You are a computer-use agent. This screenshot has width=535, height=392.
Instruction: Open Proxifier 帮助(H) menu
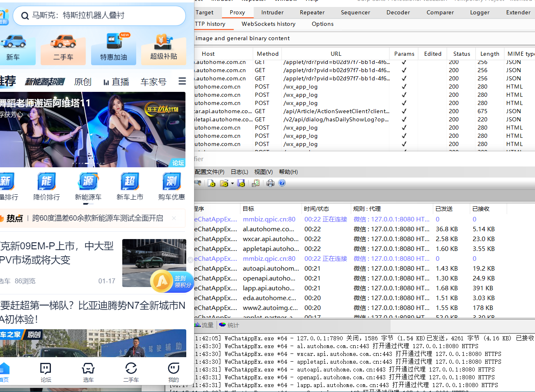[288, 172]
